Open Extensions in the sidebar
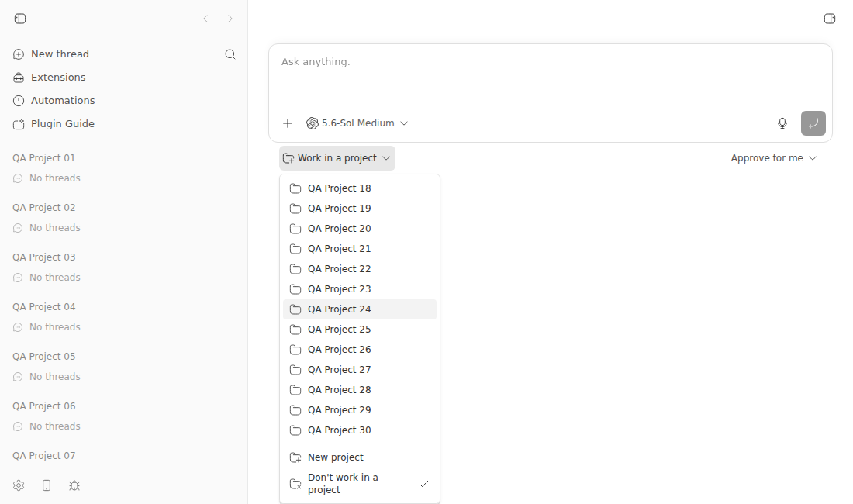This screenshot has height=504, width=853. pos(58,78)
